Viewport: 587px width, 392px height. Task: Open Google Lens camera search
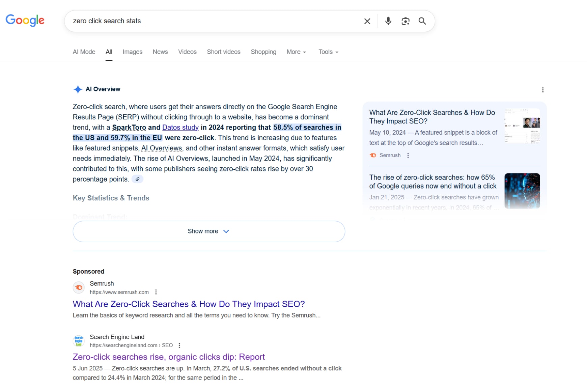point(405,21)
